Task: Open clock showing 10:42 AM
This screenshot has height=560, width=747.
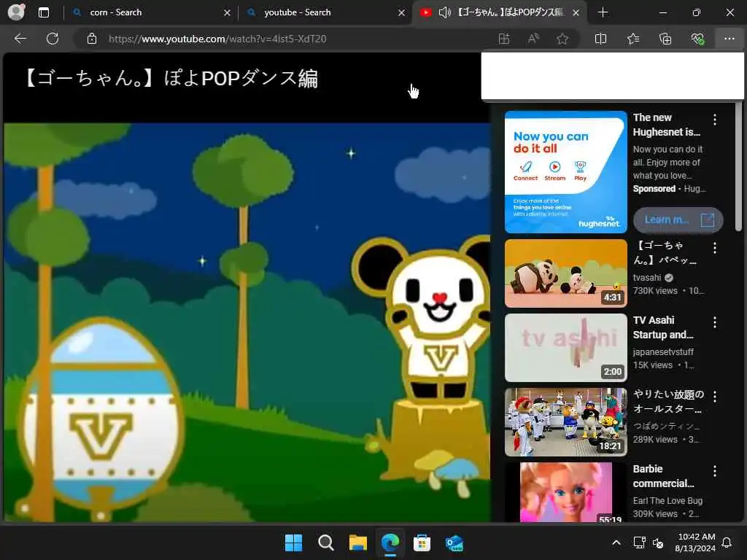Action: pos(695,542)
